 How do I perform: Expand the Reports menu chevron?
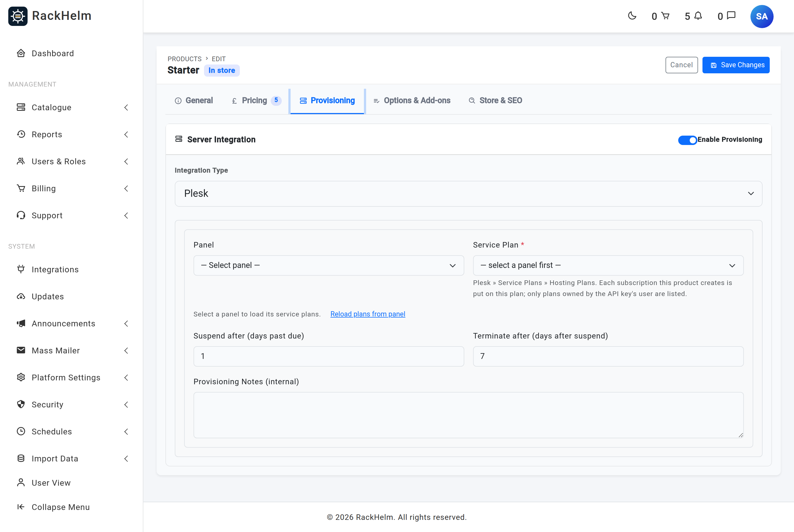pyautogui.click(x=126, y=135)
